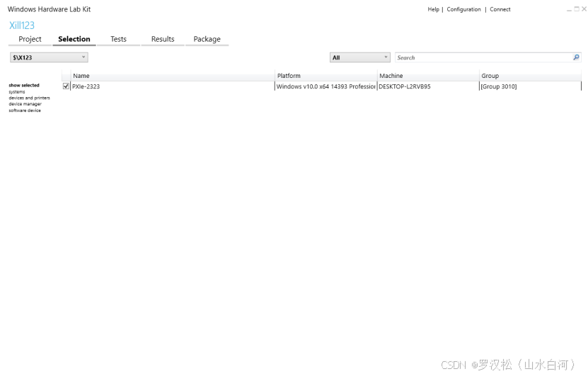Image resolution: width=588 pixels, height=376 pixels.
Task: Close the Hardware Lab Kit window
Action: coord(584,9)
